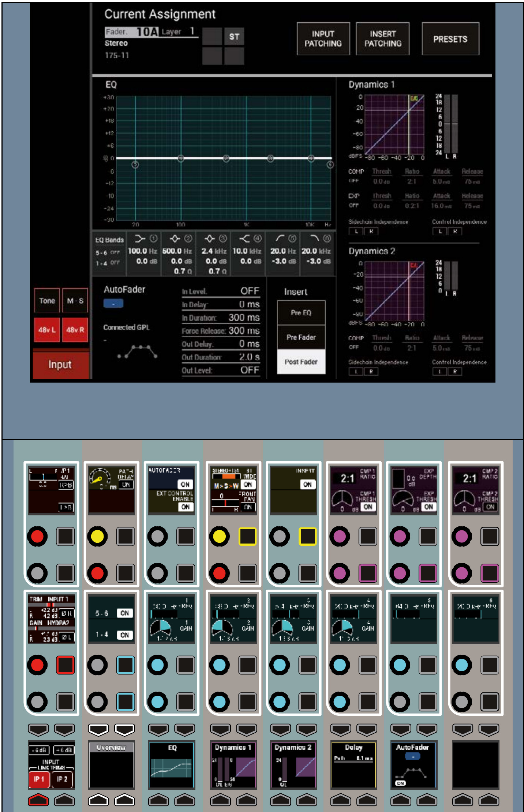Click the yellow path delay rotary knob
Viewport: 524px width, 812px height.
[97, 537]
